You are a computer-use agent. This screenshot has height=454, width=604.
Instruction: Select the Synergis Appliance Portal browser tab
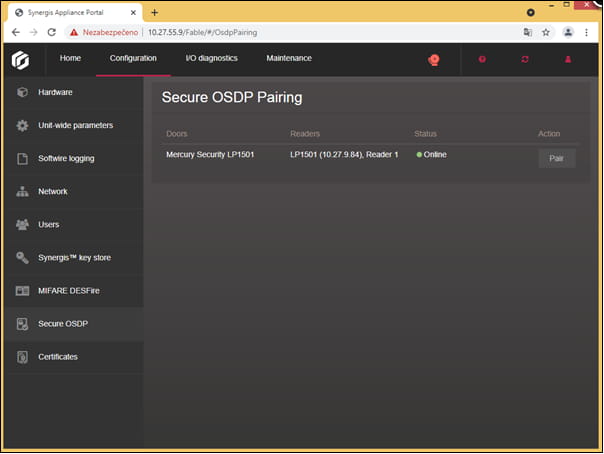click(x=75, y=13)
